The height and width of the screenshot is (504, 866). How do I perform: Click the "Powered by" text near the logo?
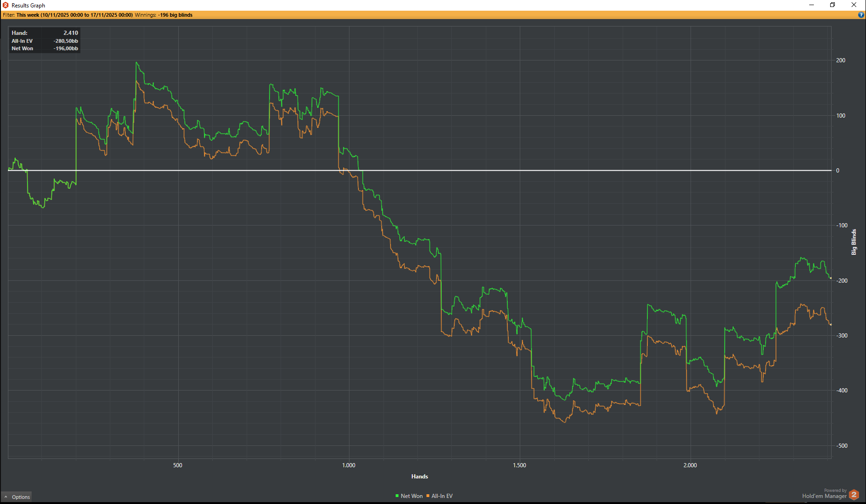coord(835,491)
